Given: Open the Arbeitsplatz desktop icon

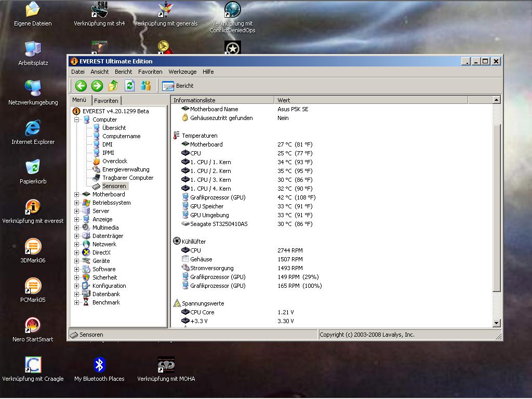Looking at the screenshot, I should [33, 54].
